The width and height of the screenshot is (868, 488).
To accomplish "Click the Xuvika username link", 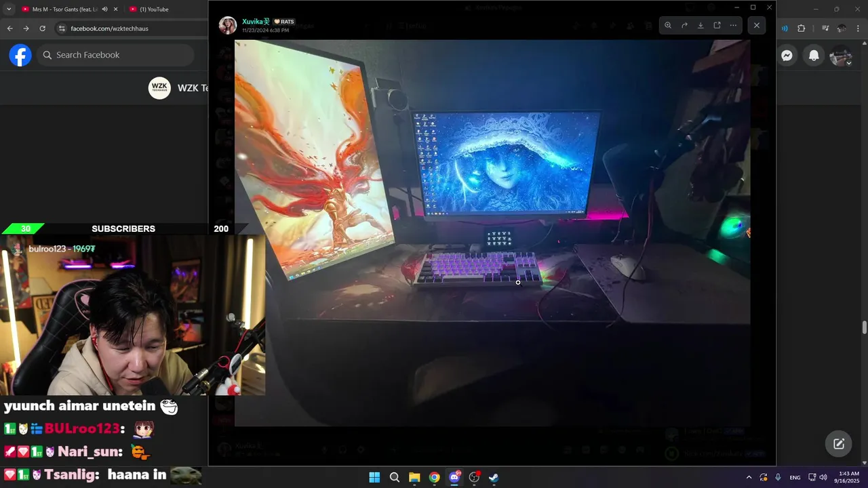I will (255, 22).
